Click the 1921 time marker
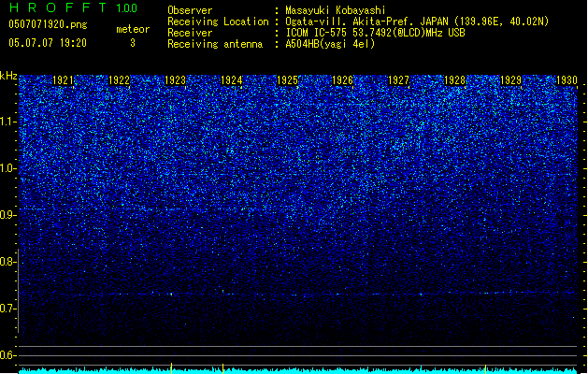The width and height of the screenshot is (588, 374). click(63, 80)
